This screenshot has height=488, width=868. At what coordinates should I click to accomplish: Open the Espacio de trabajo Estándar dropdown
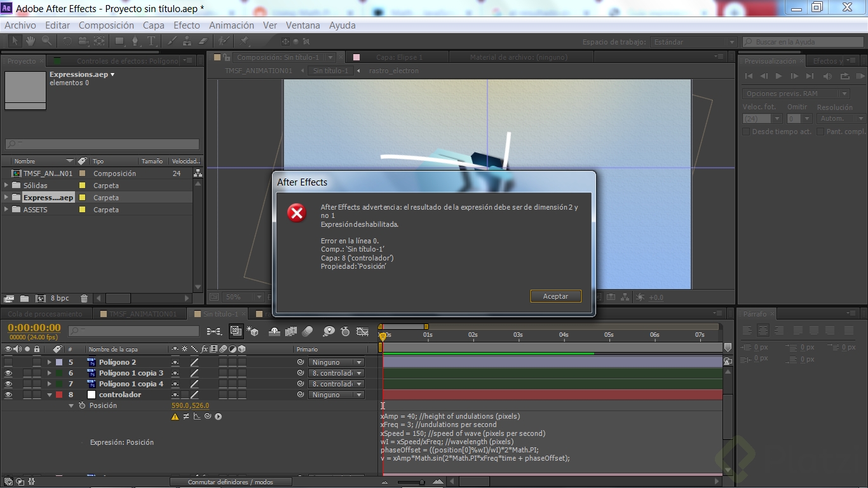[x=693, y=42]
